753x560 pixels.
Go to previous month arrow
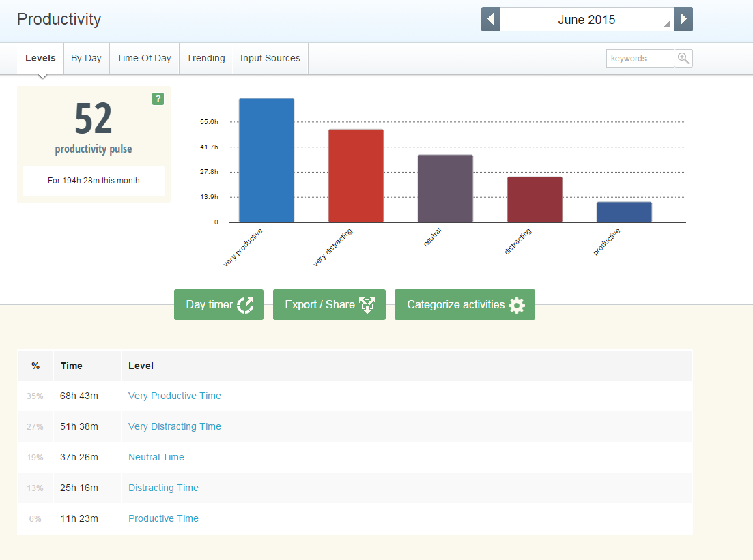[490, 19]
